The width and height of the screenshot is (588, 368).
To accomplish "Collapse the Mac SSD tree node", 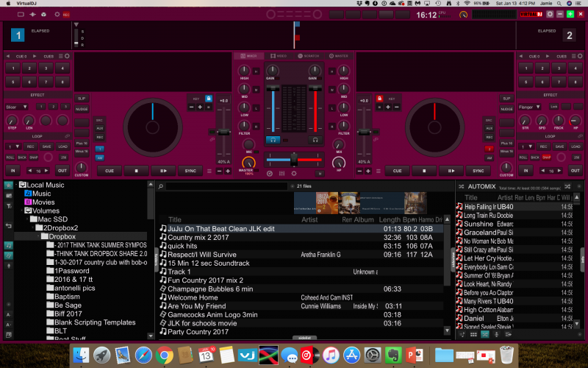I will pos(27,219).
